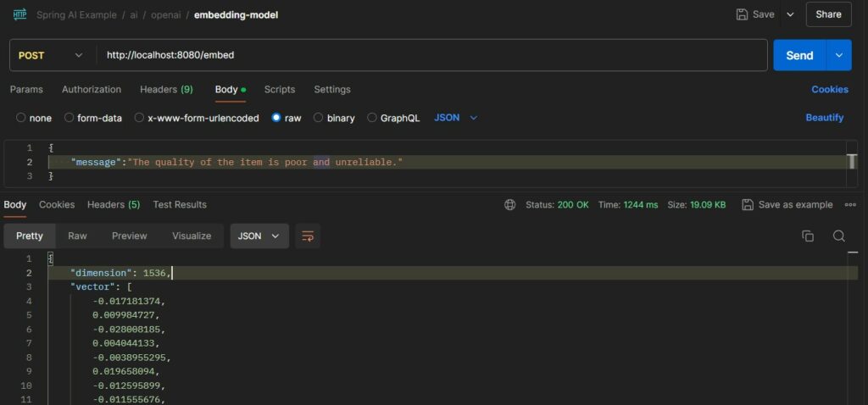Beautify the request body
868x405 pixels.
(x=824, y=117)
